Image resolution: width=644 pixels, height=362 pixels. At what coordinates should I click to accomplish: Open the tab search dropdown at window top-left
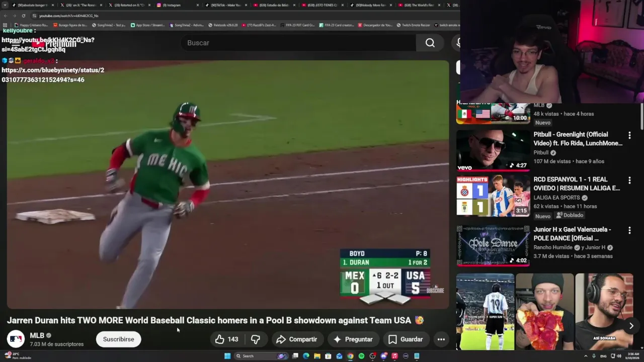pyautogui.click(x=5, y=5)
